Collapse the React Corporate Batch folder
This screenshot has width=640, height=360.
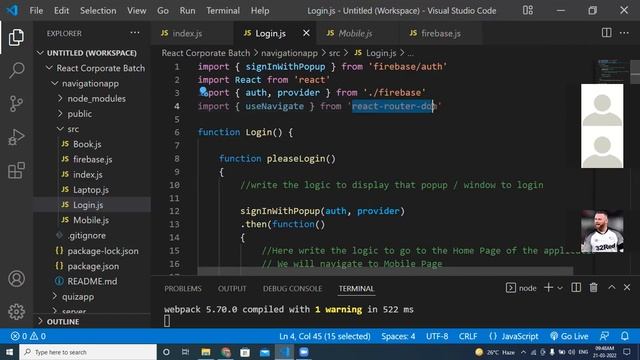pos(92,68)
